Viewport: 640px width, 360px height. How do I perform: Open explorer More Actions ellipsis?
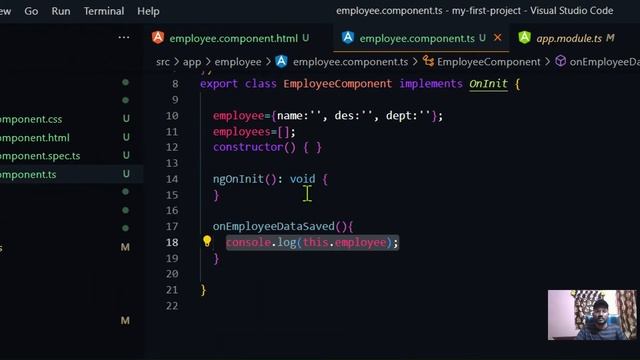pyautogui.click(x=124, y=38)
